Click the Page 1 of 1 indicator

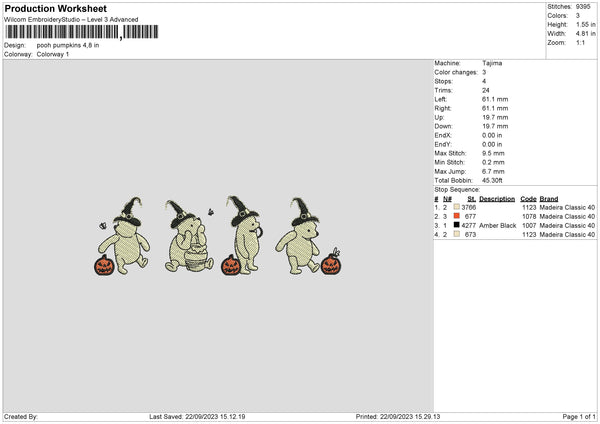click(579, 417)
